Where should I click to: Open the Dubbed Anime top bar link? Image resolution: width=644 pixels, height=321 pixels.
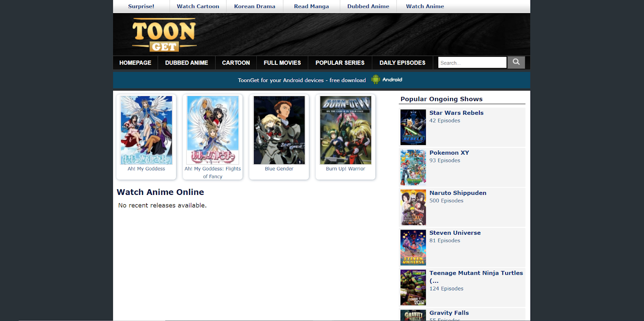pyautogui.click(x=368, y=6)
